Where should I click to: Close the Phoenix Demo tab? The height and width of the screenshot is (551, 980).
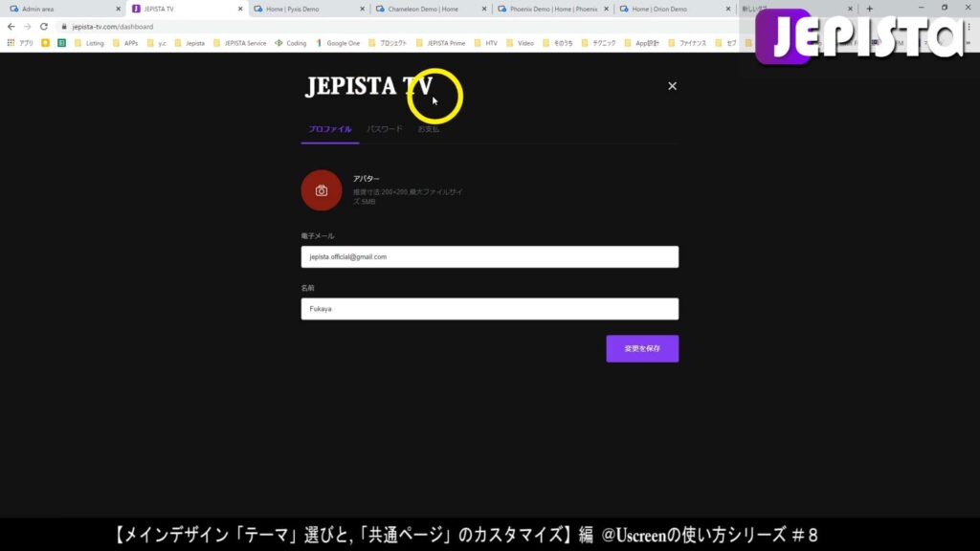(x=606, y=9)
